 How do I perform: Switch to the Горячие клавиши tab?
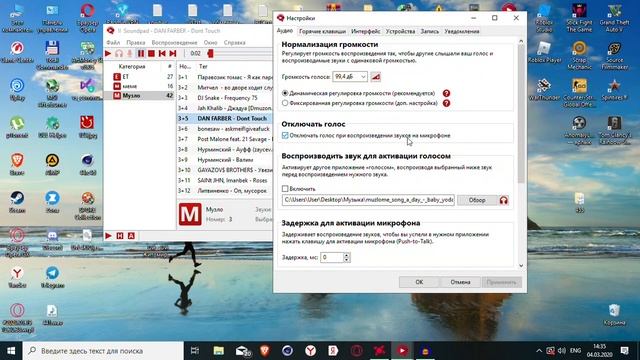(x=322, y=31)
